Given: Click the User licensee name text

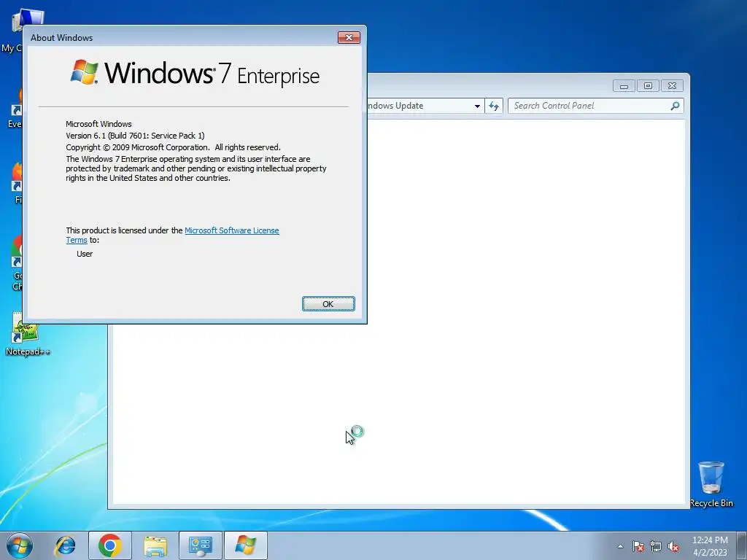Looking at the screenshot, I should coord(85,254).
